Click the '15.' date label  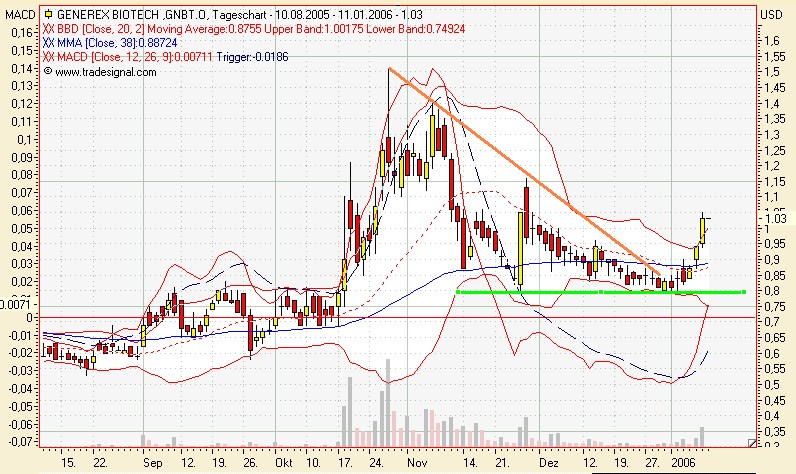(68, 463)
